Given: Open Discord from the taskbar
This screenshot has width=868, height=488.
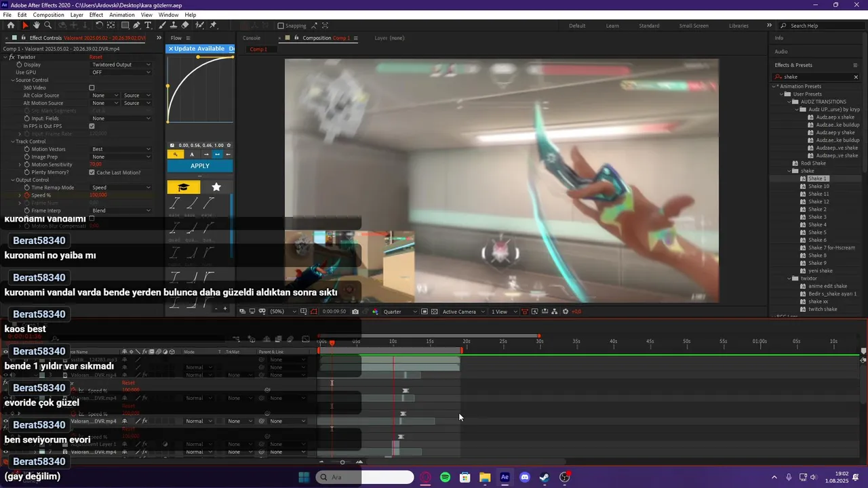Looking at the screenshot, I should click(x=525, y=478).
